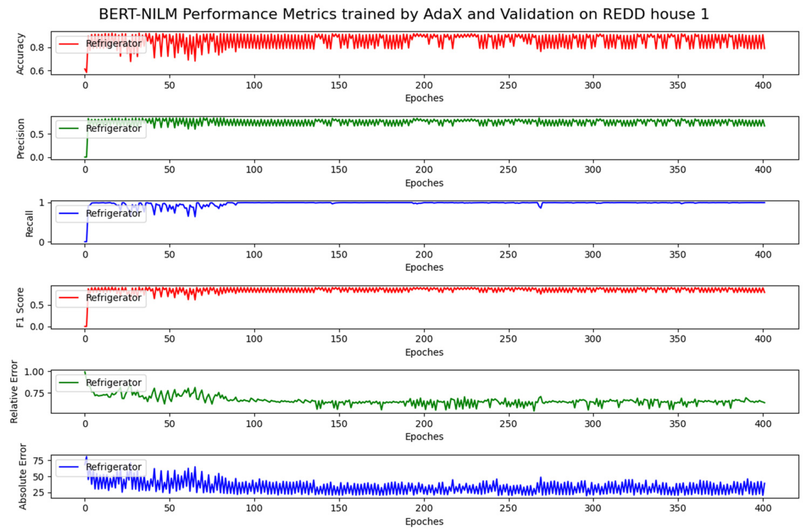Click the Precision y-axis label
The height and width of the screenshot is (532, 807).
click(20, 138)
